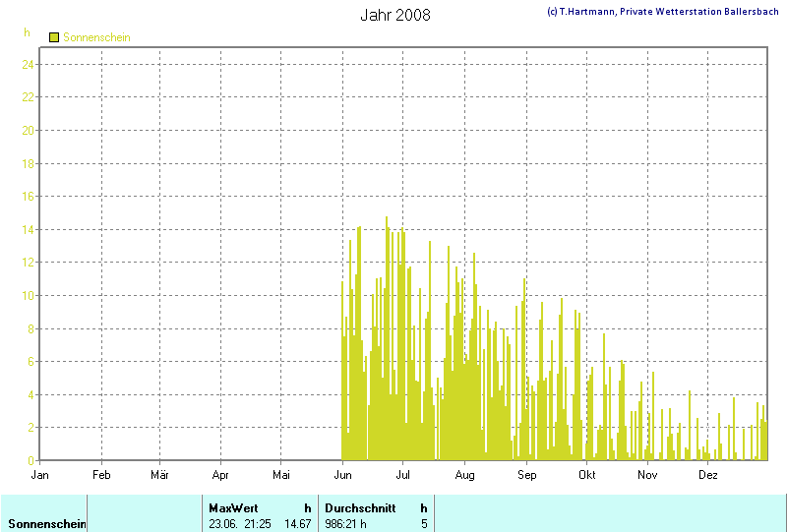Click the Jan label on the x-axis
787x532 pixels.
tap(40, 474)
